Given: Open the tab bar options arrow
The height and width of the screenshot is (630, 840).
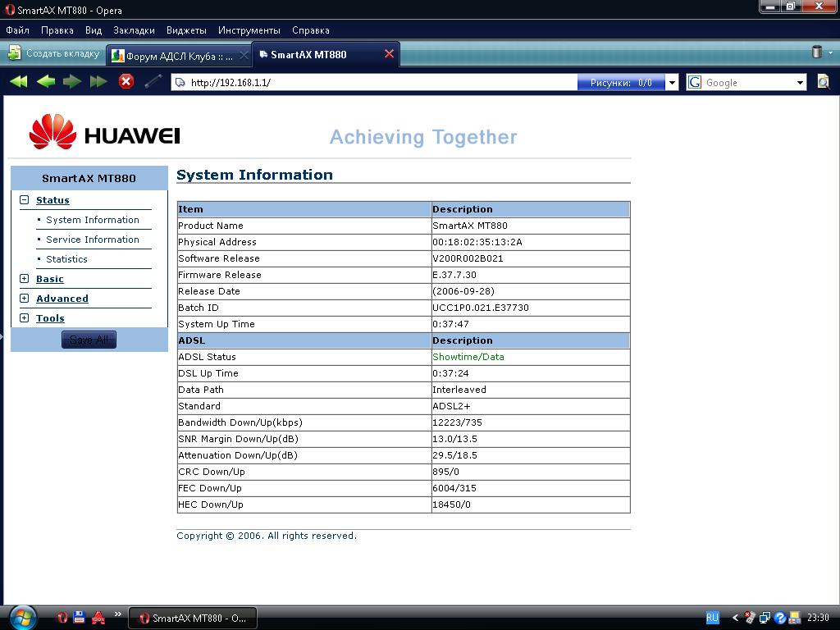Looking at the screenshot, I should pyautogui.click(x=830, y=52).
